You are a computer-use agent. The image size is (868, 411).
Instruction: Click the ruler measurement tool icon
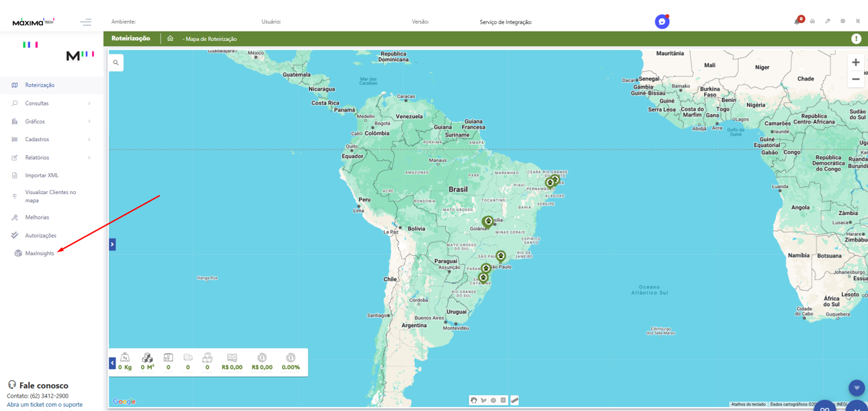point(515,400)
